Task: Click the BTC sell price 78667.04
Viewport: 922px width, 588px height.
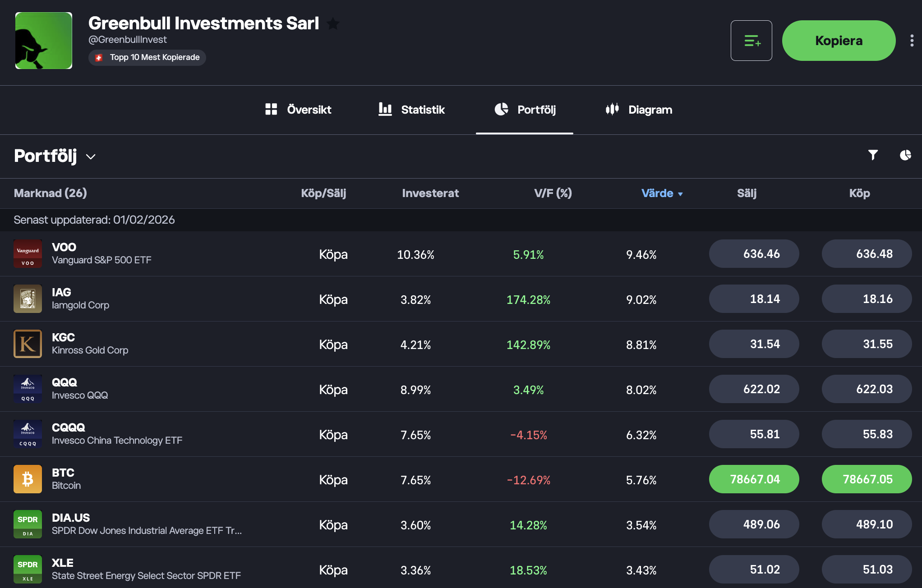Action: (x=754, y=479)
